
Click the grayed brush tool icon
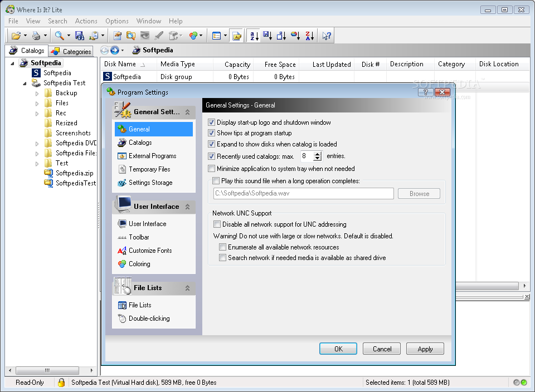(x=159, y=36)
